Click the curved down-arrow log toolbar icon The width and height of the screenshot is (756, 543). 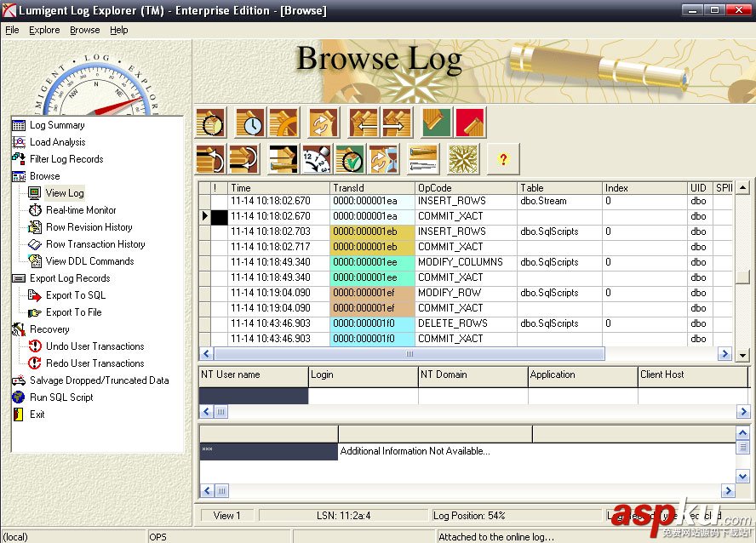(x=244, y=159)
